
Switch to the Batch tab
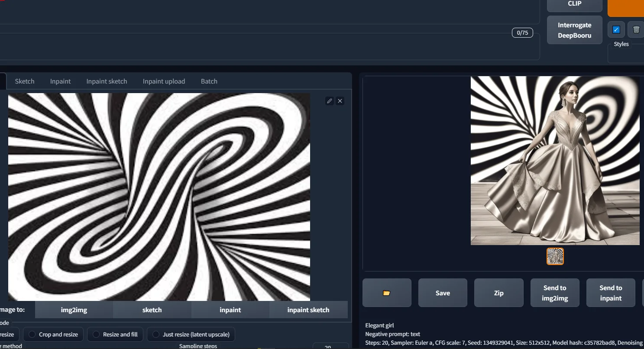(x=209, y=81)
